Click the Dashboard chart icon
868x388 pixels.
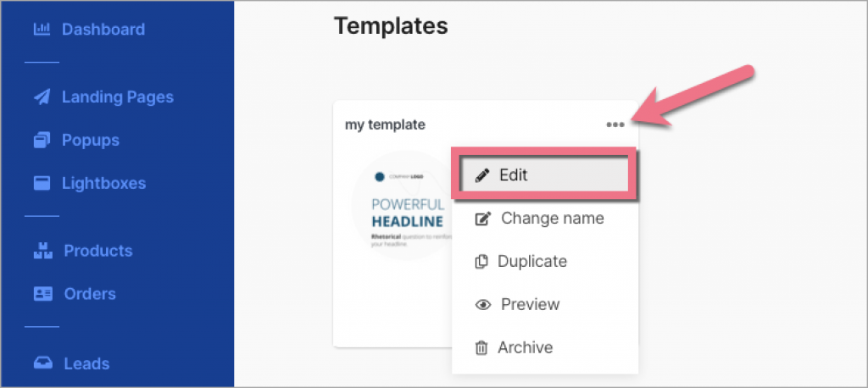pos(42,30)
